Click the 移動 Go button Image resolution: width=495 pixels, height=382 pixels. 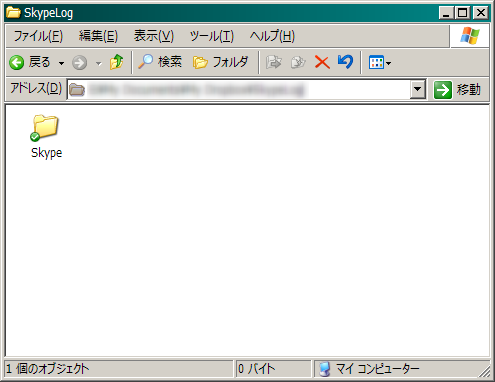(x=457, y=90)
